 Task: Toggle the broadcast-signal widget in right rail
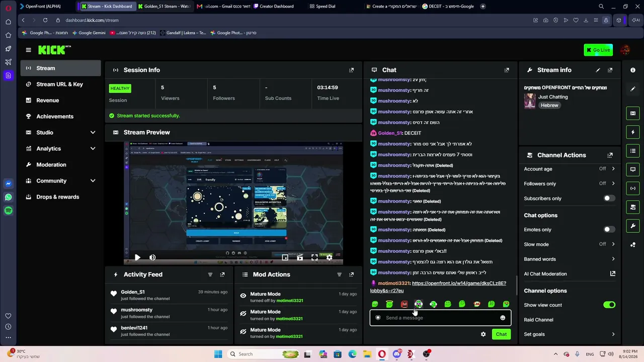pyautogui.click(x=633, y=188)
